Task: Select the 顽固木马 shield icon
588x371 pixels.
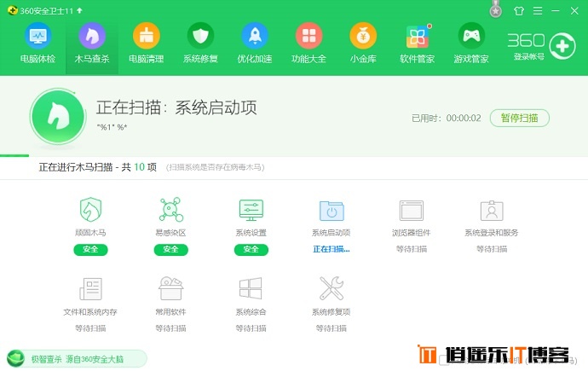Action: (90, 209)
